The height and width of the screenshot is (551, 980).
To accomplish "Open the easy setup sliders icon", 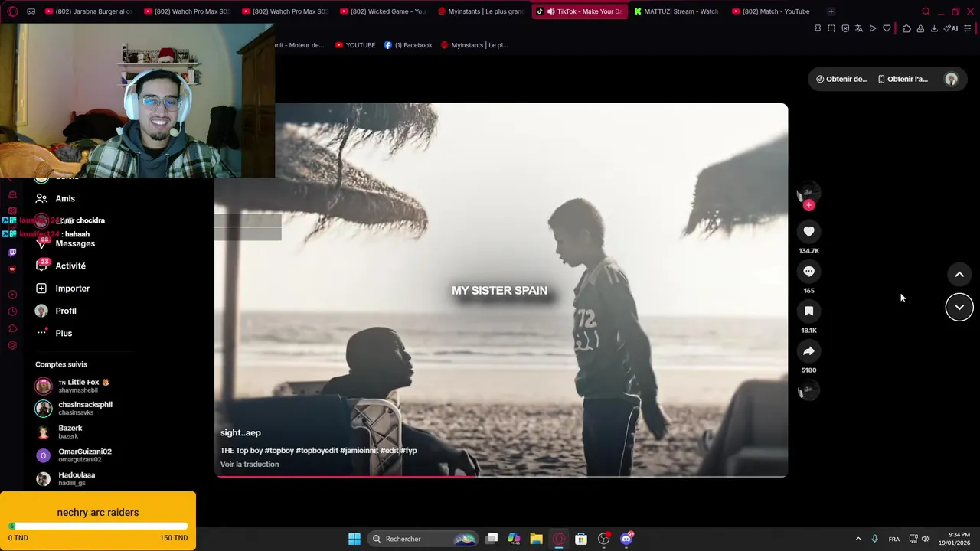I will (968, 28).
